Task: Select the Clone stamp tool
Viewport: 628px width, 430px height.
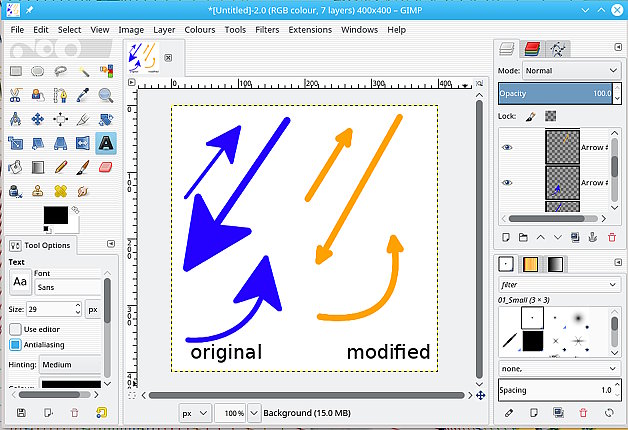Action: tap(38, 191)
